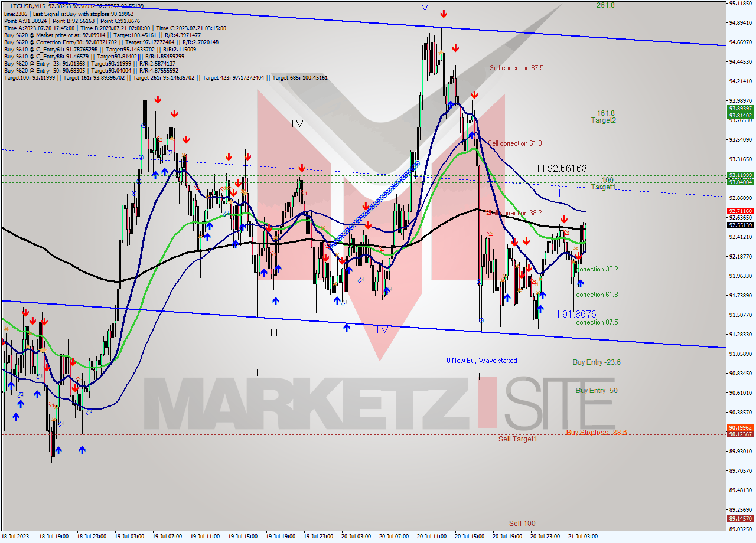
Task: Select the red 'Sell correction 38.2' label
Action: pos(514,213)
